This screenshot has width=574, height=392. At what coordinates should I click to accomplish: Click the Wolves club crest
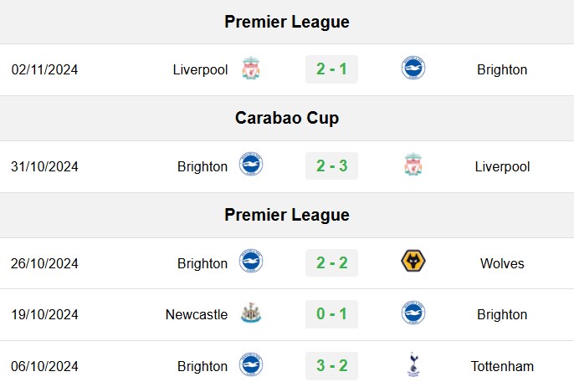[413, 261]
